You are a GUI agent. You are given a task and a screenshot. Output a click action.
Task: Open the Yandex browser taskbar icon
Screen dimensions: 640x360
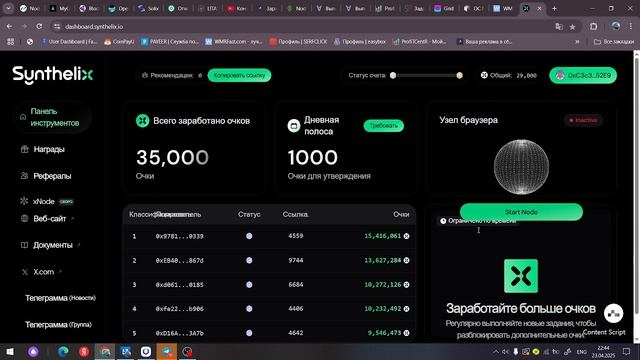[84, 351]
